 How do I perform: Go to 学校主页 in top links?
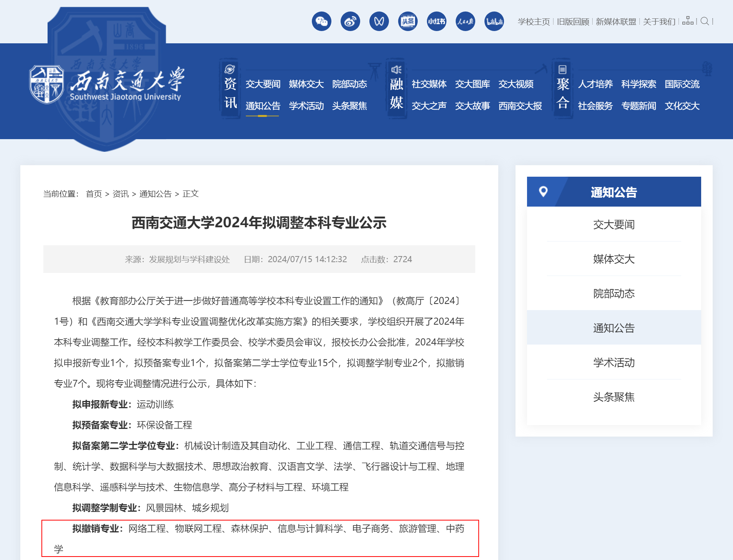534,22
